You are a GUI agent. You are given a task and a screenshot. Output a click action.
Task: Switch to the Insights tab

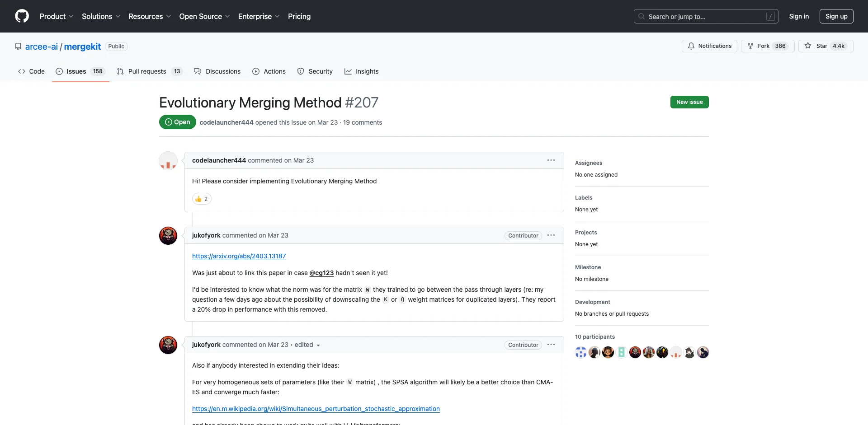[x=362, y=71]
